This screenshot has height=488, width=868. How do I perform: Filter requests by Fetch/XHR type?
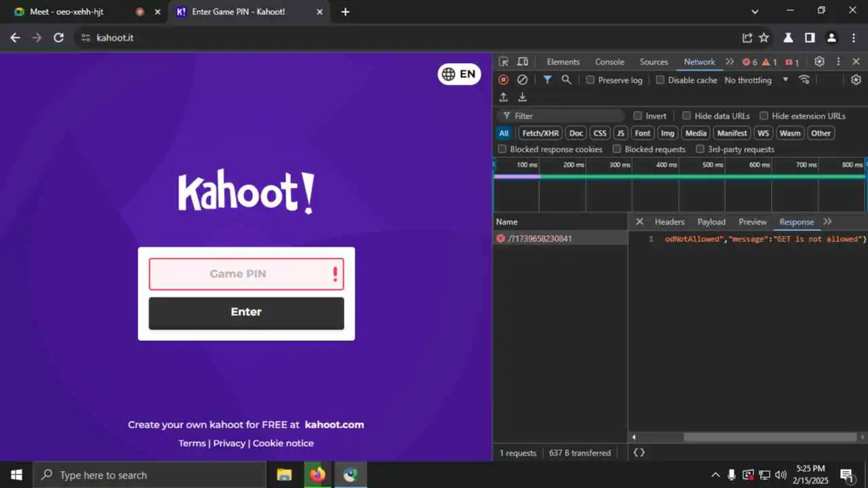[540, 133]
